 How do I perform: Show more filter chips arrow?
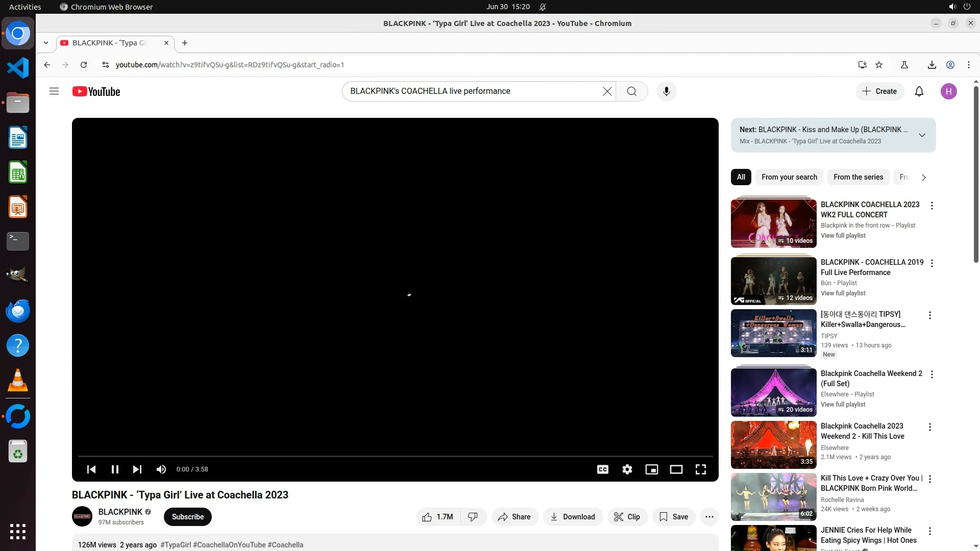(x=923, y=178)
